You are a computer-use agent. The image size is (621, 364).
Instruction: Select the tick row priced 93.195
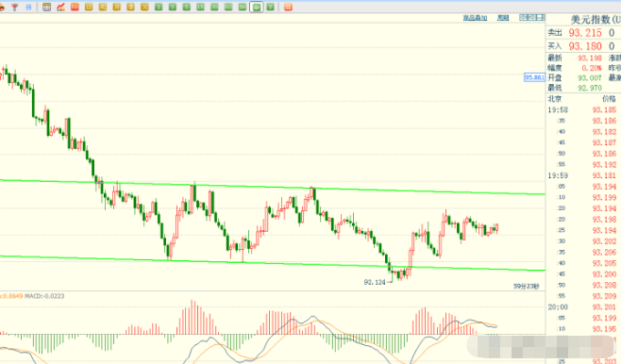point(583,329)
